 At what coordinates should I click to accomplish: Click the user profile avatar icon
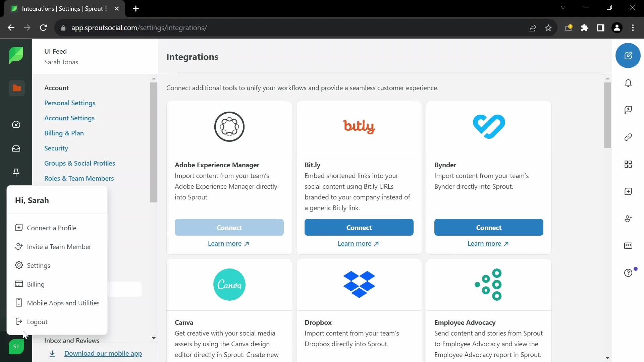click(x=16, y=346)
